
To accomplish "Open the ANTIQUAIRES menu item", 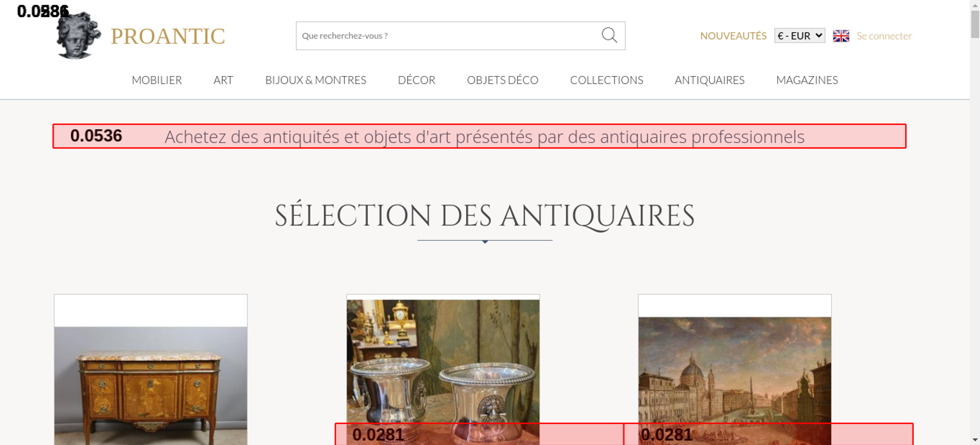I will (709, 80).
